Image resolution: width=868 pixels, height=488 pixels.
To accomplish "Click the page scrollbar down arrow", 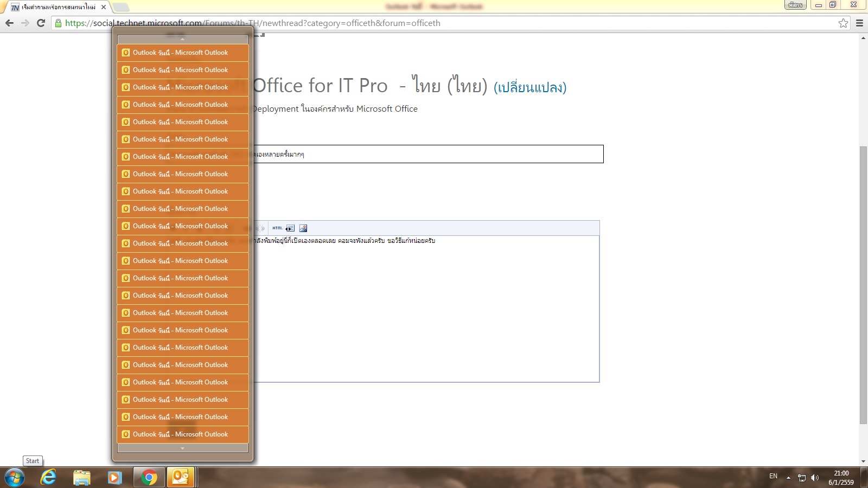I will pos(863,461).
